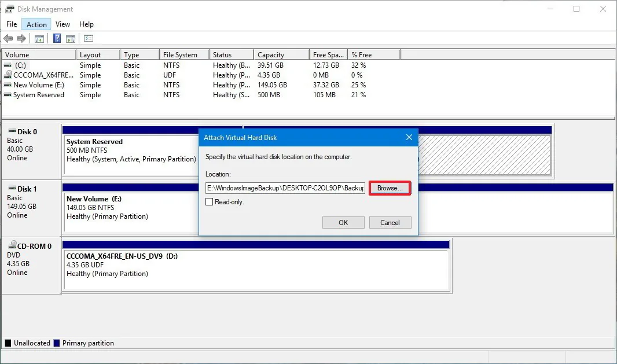Sort by the % Free column header

[373, 55]
